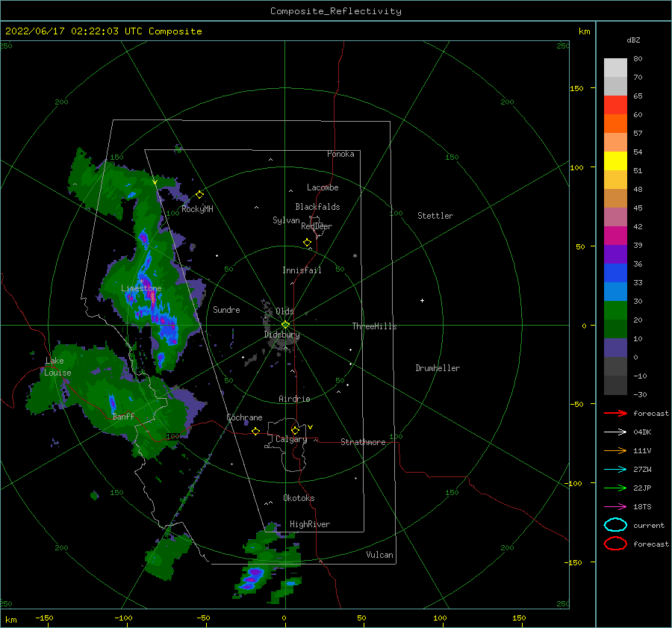Screen dimensions: 672x628
Task: Click the Stettler city label
Action: [x=435, y=216]
